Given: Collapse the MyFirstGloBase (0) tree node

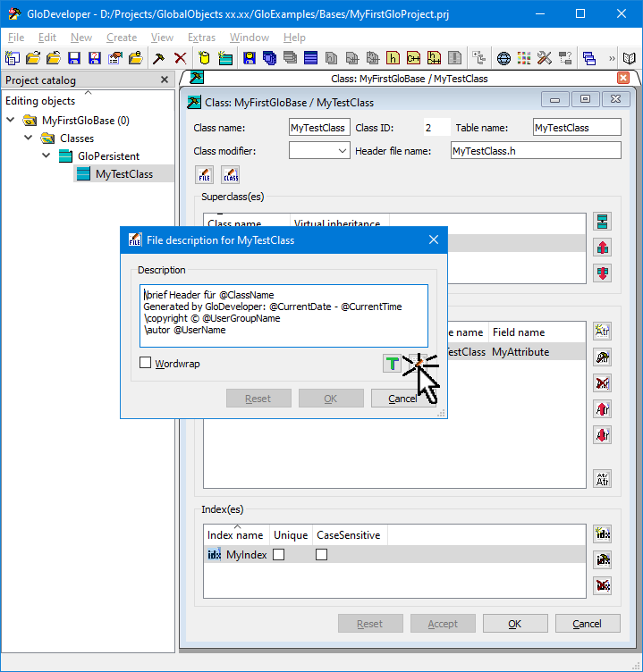Looking at the screenshot, I should coord(11,120).
